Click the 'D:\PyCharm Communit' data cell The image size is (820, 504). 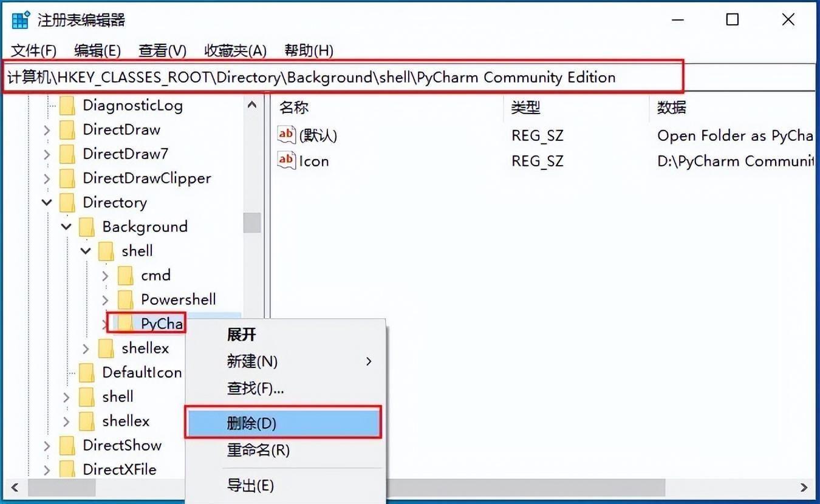pyautogui.click(x=735, y=161)
